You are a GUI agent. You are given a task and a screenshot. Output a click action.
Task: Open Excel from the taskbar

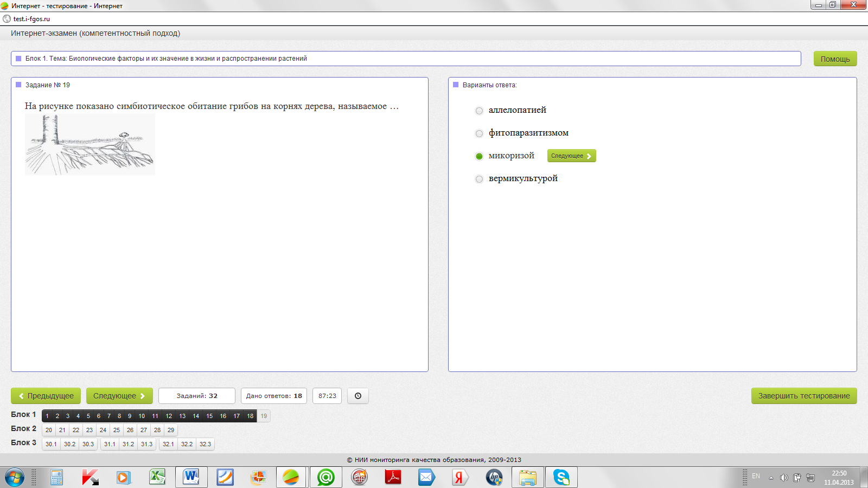tap(157, 477)
